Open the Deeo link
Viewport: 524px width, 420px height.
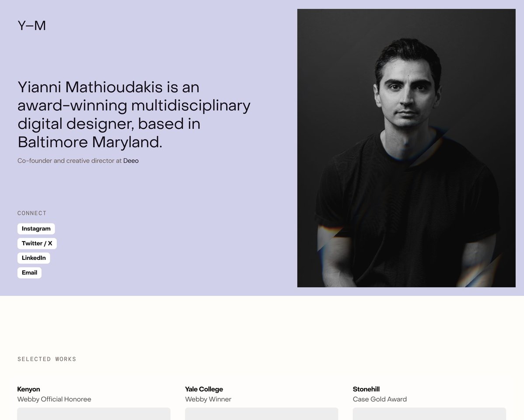[131, 161]
